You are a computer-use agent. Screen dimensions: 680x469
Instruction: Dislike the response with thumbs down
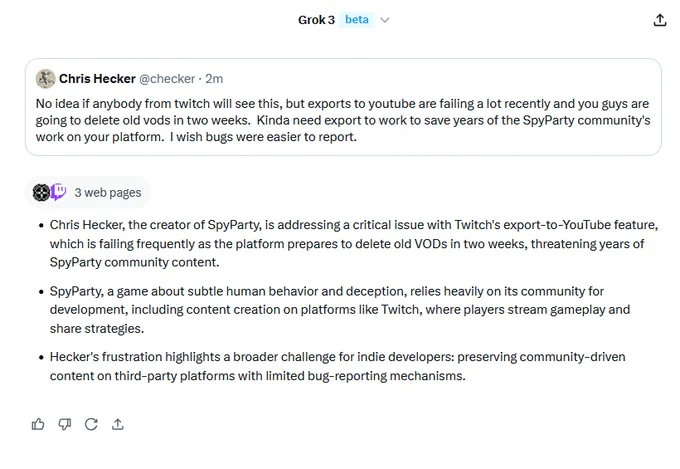coord(65,424)
